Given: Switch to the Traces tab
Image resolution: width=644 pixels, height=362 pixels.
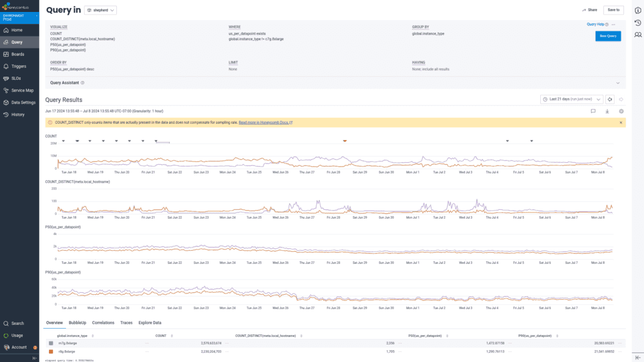Looking at the screenshot, I should tap(126, 322).
